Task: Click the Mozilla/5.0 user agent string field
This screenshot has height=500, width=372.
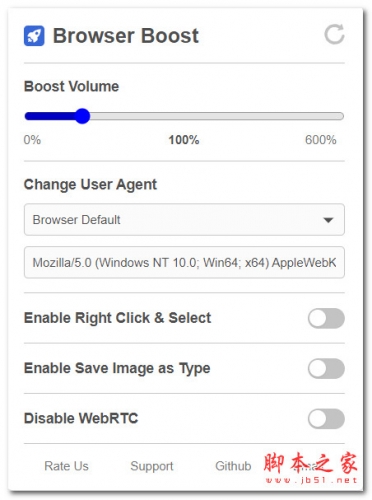Action: [x=184, y=262]
